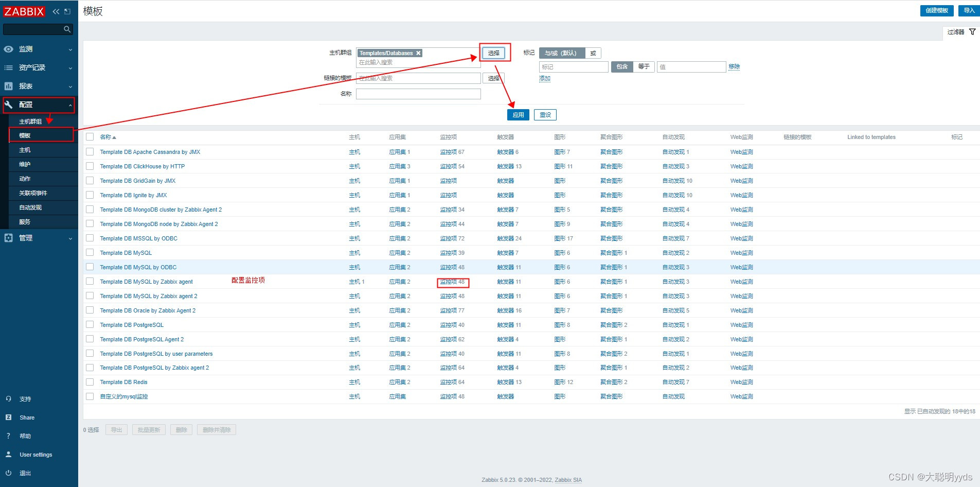
Task: Check the Template DB MySQL by ODBC row
Action: [x=90, y=267]
